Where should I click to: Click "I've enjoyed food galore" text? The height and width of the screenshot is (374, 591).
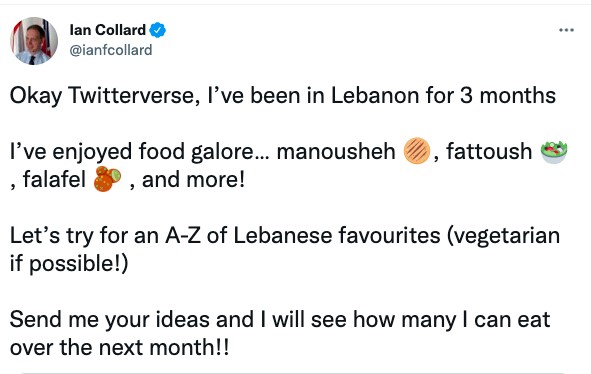pos(140,152)
